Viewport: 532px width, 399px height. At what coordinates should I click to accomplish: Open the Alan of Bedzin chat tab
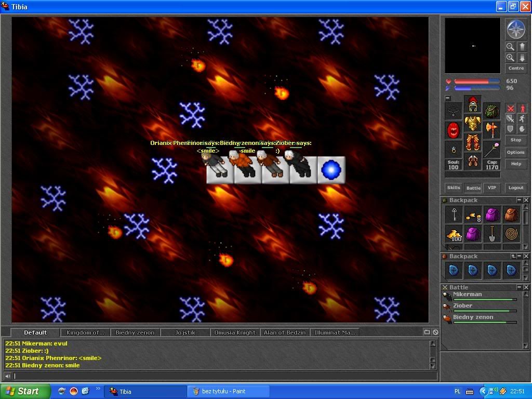pyautogui.click(x=285, y=332)
